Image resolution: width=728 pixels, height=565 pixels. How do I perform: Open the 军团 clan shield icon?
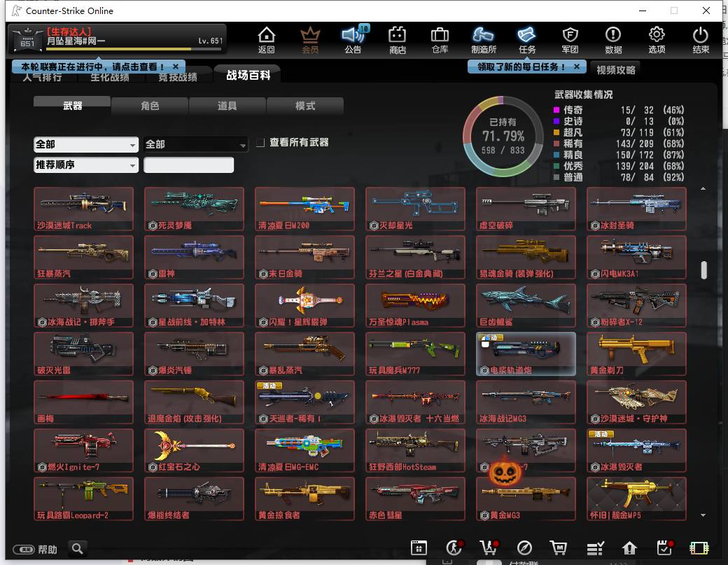tap(570, 40)
